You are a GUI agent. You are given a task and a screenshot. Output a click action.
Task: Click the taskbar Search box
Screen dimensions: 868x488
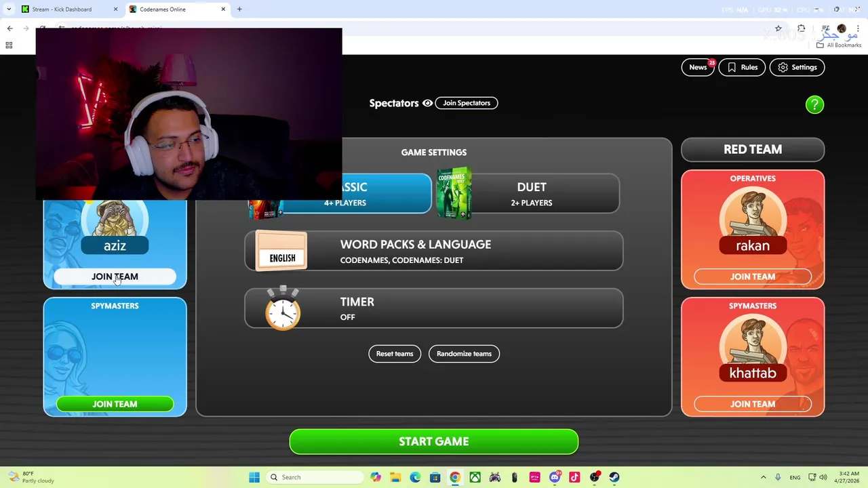(x=315, y=477)
